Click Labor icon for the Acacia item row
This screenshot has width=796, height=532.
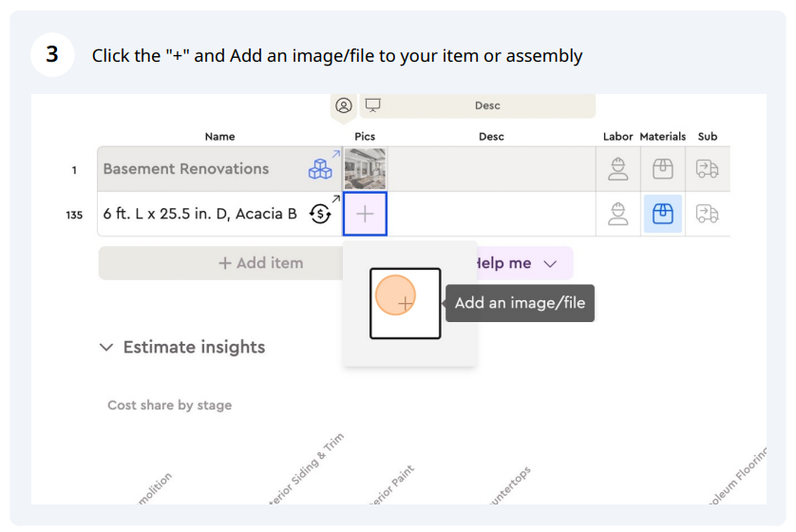(617, 214)
